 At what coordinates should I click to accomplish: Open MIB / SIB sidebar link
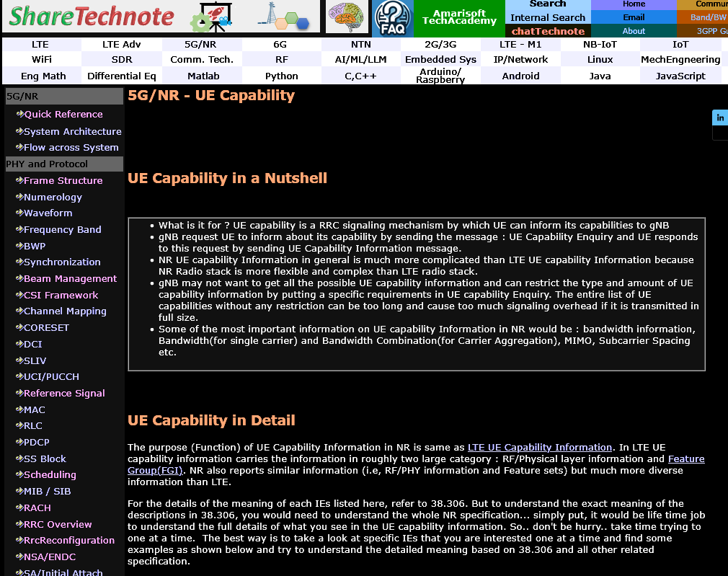pos(47,491)
